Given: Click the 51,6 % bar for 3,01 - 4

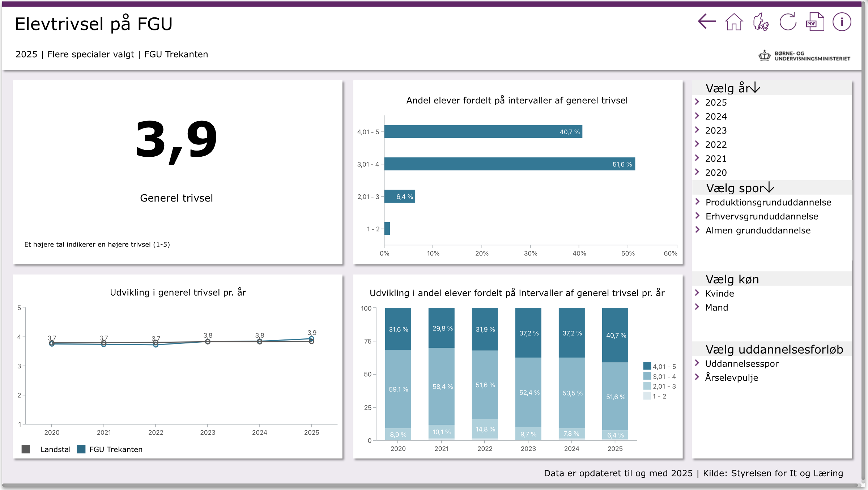Looking at the screenshot, I should click(509, 164).
